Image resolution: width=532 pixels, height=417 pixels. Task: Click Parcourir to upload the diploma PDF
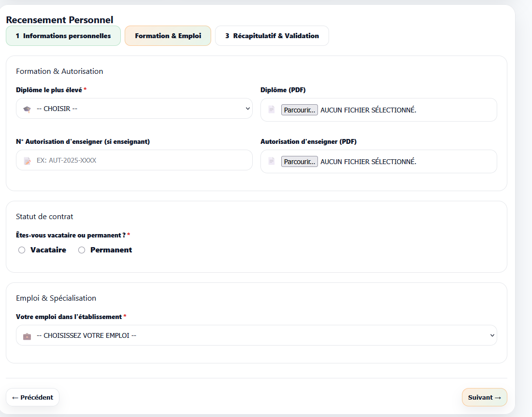pyautogui.click(x=299, y=110)
